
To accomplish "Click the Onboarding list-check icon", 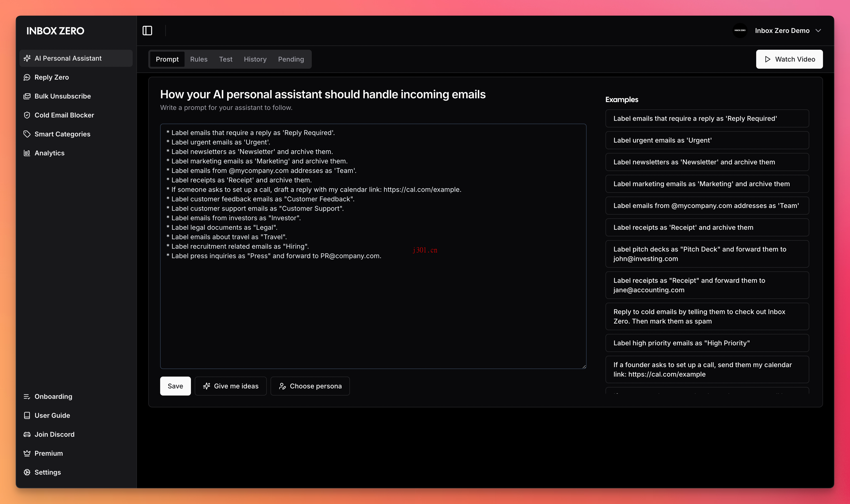I will (x=27, y=397).
